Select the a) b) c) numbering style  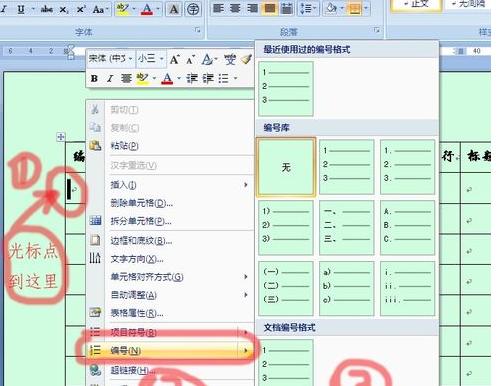[x=346, y=288]
